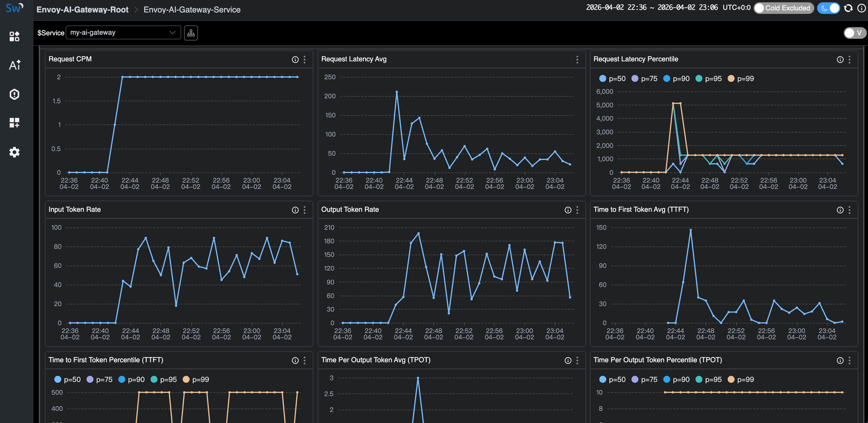Open Settings via the gear icon

click(15, 152)
